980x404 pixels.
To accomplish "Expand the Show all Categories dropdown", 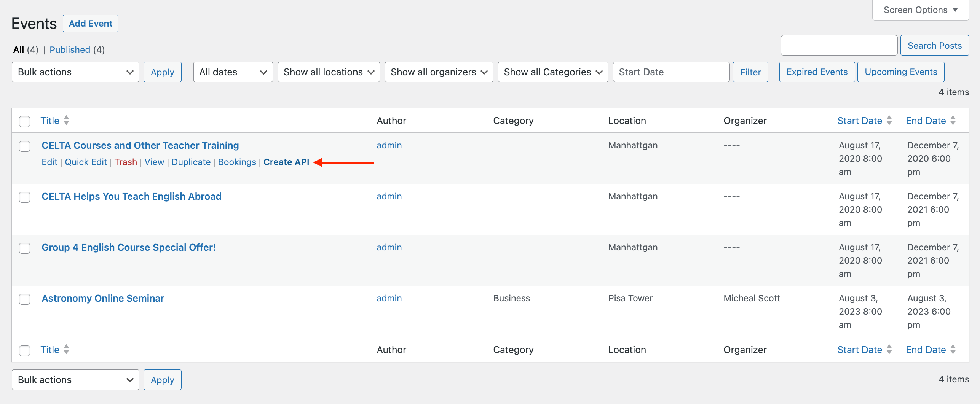I will tap(552, 72).
